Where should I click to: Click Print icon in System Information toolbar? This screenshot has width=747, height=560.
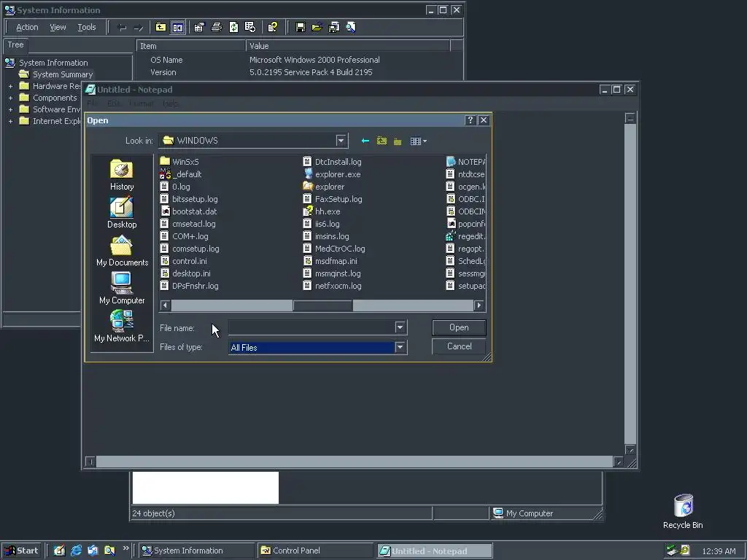[217, 27]
